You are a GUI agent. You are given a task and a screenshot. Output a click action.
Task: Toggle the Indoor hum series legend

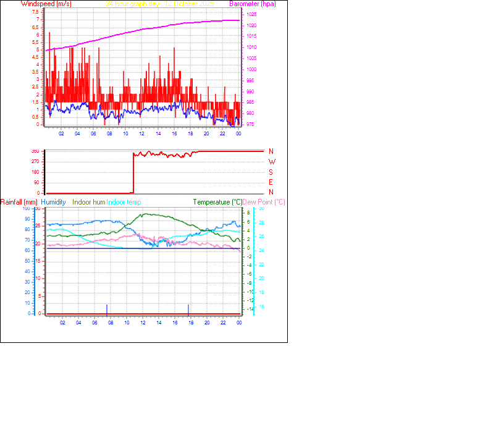(88, 202)
